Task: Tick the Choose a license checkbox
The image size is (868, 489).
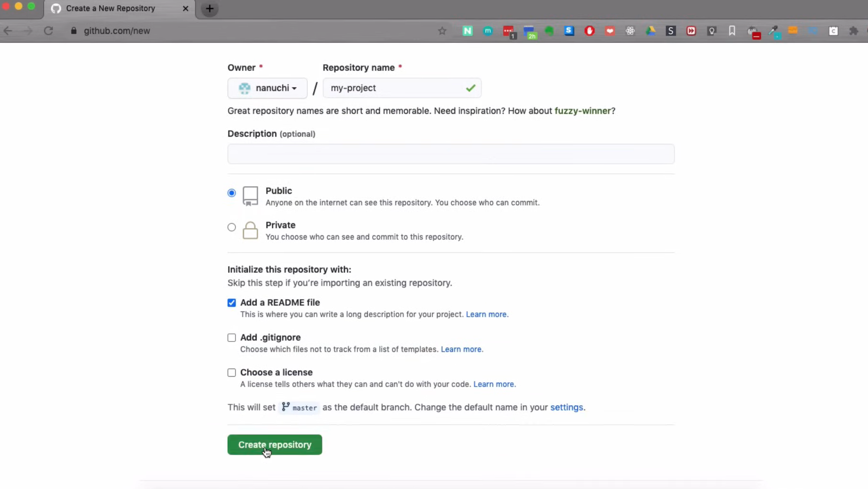Action: pos(232,372)
